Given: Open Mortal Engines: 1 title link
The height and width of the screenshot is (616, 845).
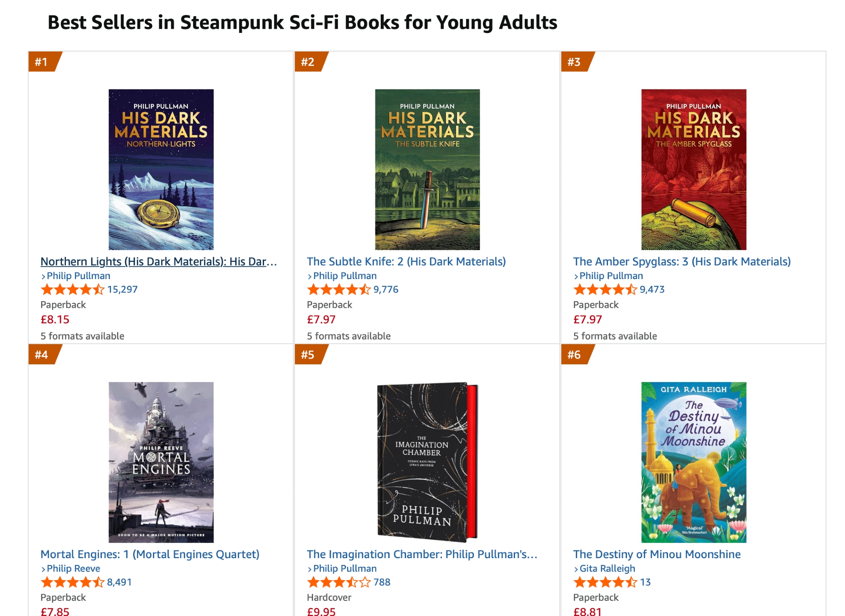Looking at the screenshot, I should click(x=150, y=554).
